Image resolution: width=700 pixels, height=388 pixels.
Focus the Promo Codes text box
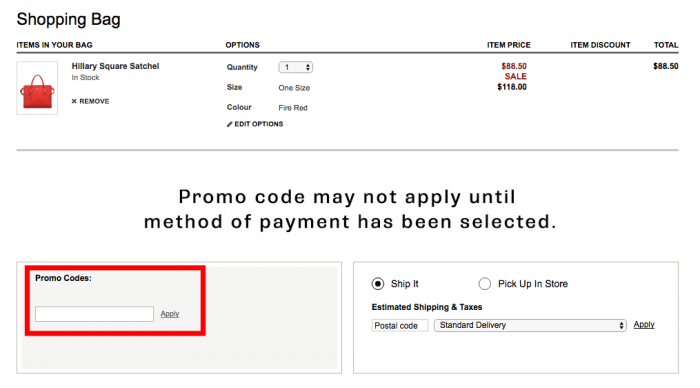tap(94, 314)
